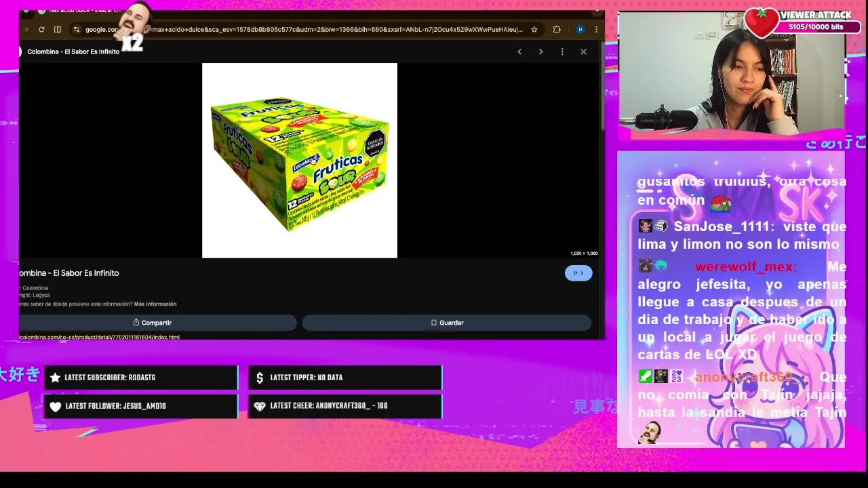Share the image with Compartir
The height and width of the screenshot is (488, 868).
pyautogui.click(x=157, y=323)
